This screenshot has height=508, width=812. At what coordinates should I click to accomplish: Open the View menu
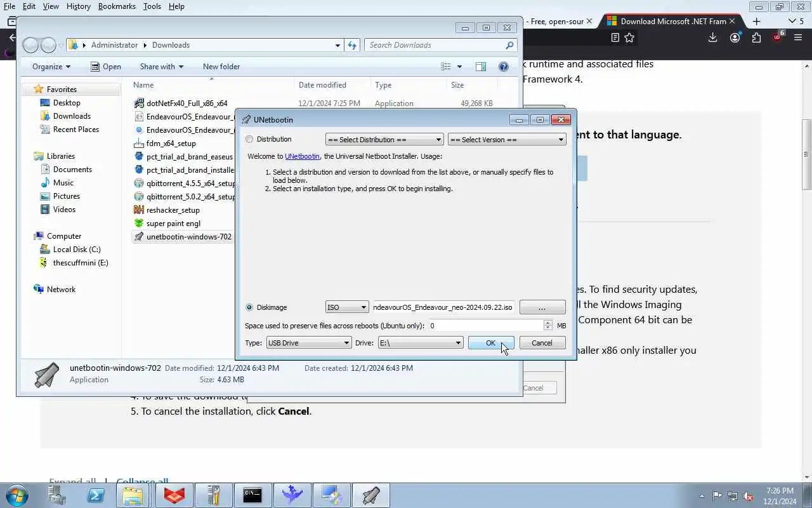tap(51, 6)
